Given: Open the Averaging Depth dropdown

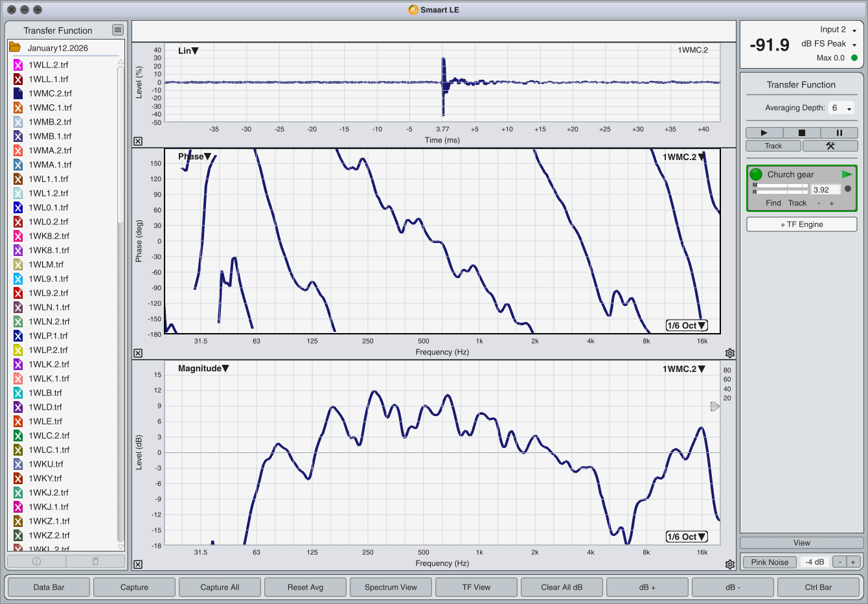Looking at the screenshot, I should pyautogui.click(x=841, y=108).
